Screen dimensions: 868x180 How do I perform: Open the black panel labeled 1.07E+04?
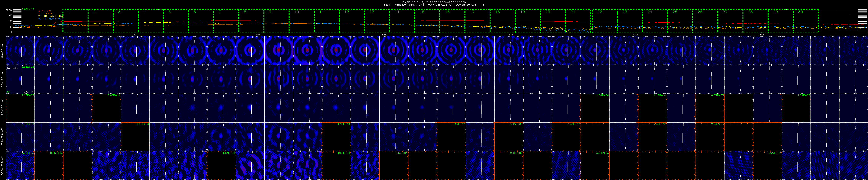[135, 137]
